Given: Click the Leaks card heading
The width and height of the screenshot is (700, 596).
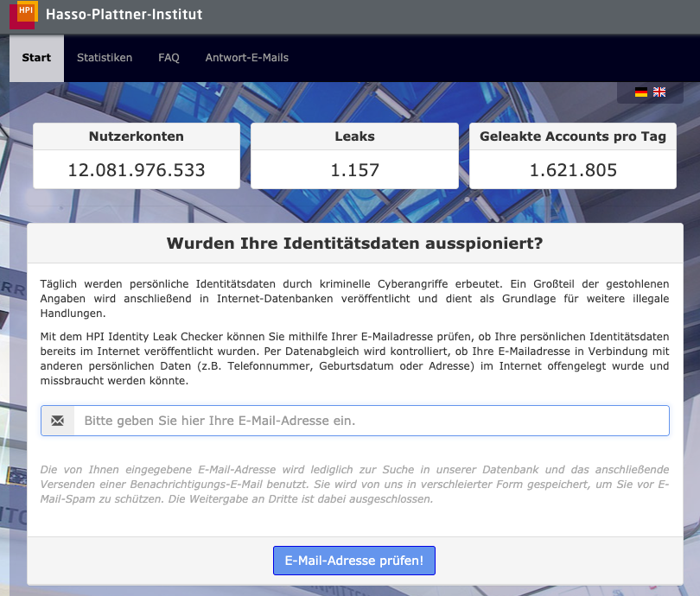Looking at the screenshot, I should point(354,136).
